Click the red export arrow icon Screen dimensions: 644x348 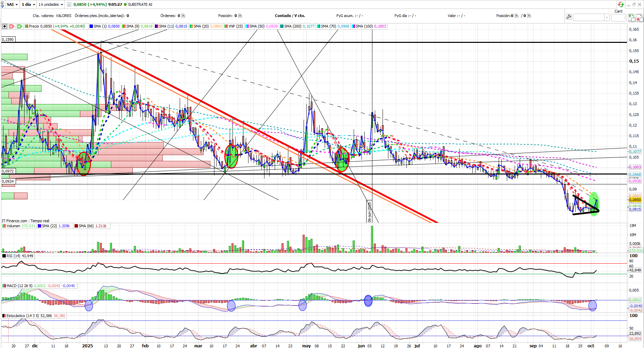[12, 26]
